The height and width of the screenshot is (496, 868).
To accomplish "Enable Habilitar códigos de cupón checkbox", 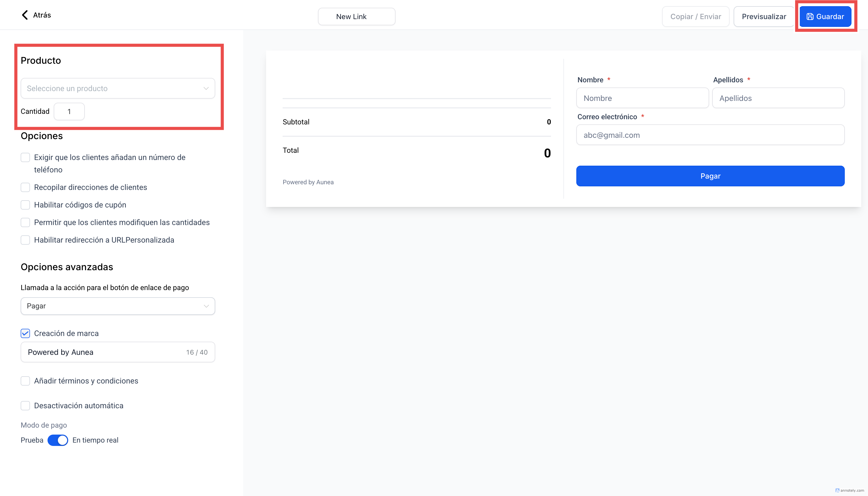I will tap(25, 205).
